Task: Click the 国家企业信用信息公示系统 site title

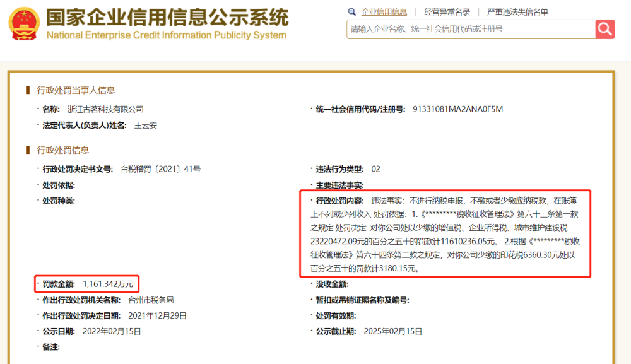Action: (167, 18)
